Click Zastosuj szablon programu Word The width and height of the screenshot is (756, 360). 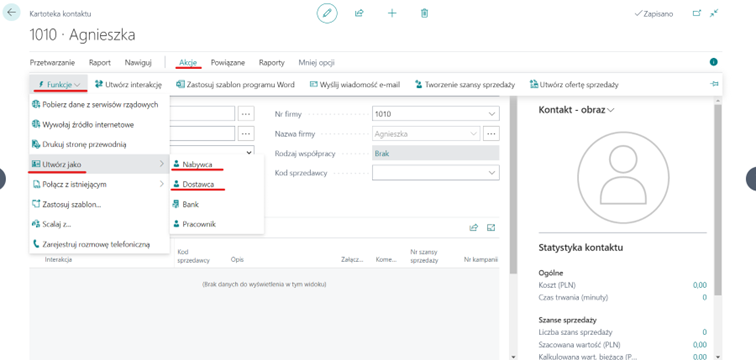235,84
